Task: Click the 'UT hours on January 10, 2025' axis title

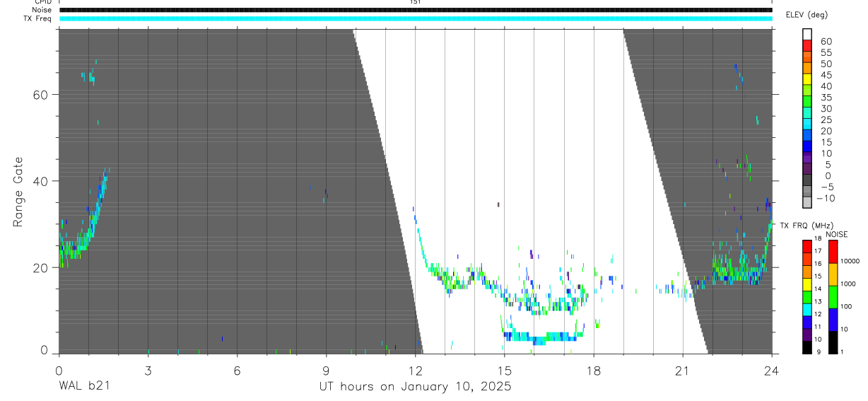Action: tap(415, 387)
